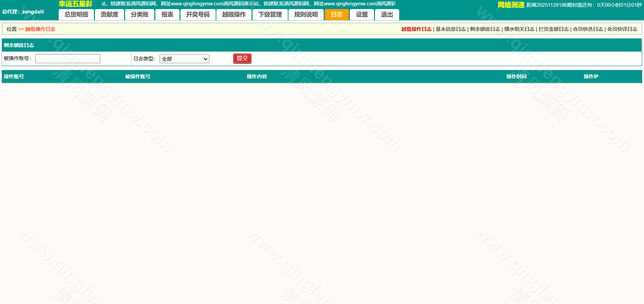
Task: Click the 被操作账号 input field
Action: [68, 58]
